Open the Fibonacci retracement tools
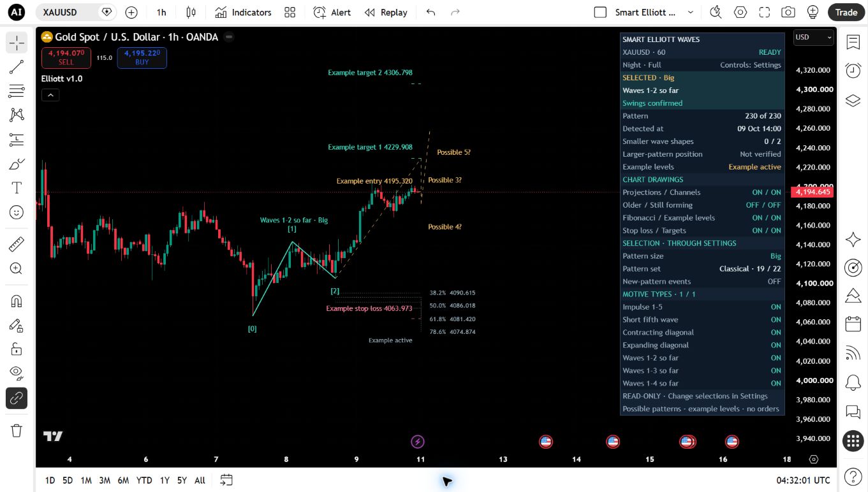Viewport: 868px width, 492px height. 17,91
